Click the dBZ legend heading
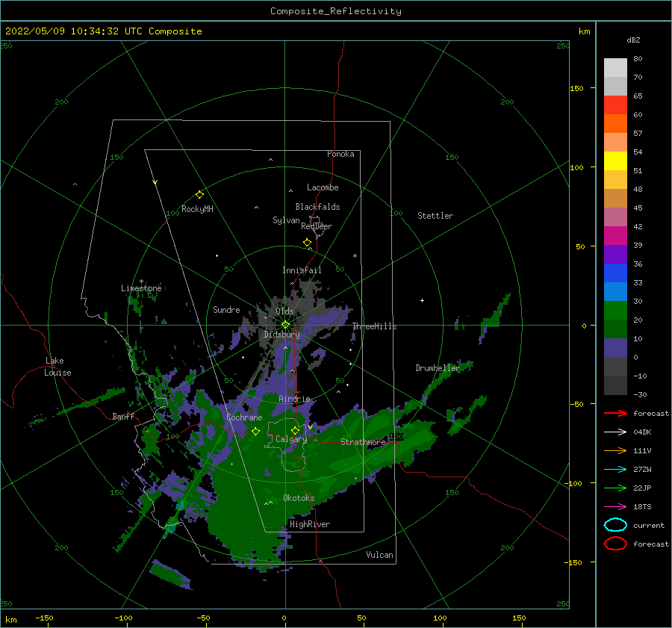The image size is (672, 628). (x=633, y=40)
